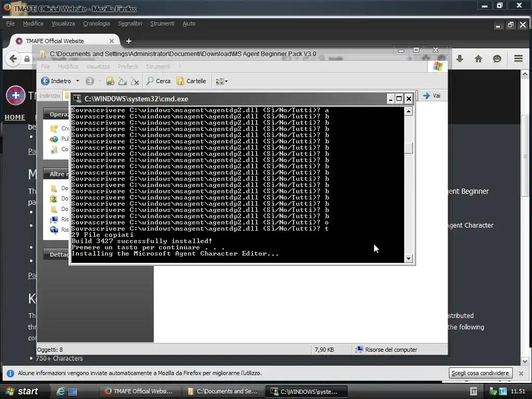Click Firefox page scrollbar down arrow
Viewport: 532px width, 399px height.
[525, 362]
